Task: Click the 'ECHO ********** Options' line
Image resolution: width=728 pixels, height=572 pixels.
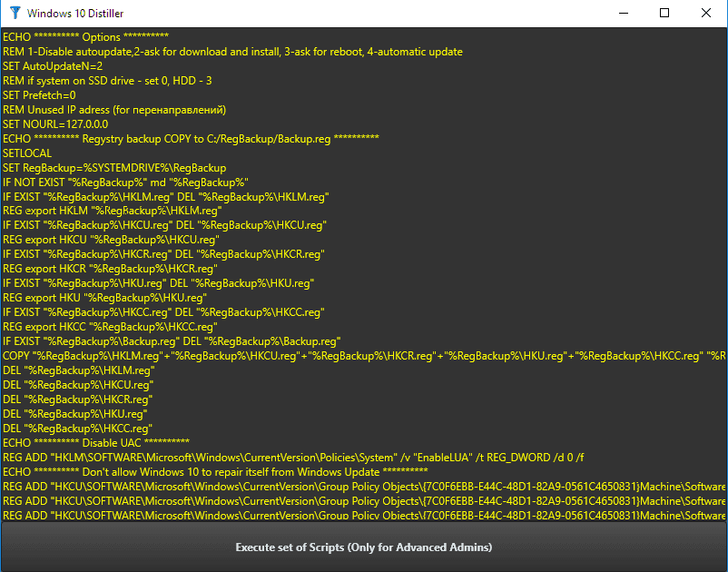Action: coord(85,37)
